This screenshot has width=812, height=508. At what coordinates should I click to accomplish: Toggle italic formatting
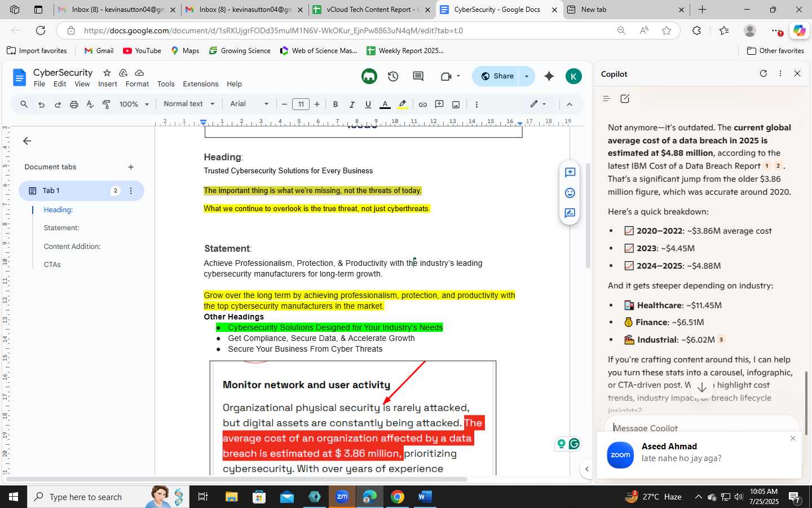tap(352, 104)
